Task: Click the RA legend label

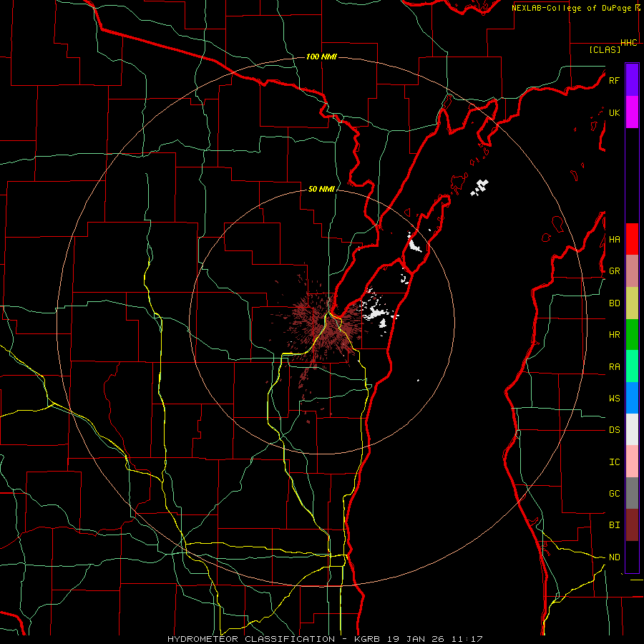Action: pyautogui.click(x=614, y=366)
